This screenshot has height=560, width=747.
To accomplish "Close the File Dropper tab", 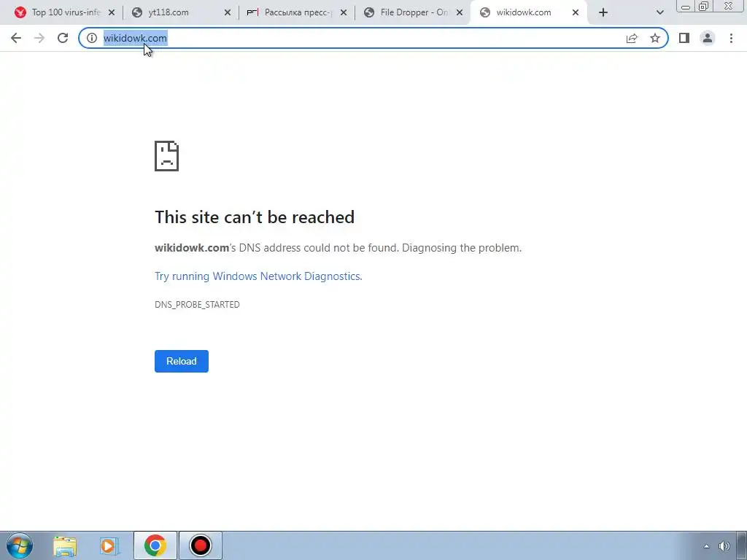I will tap(460, 13).
